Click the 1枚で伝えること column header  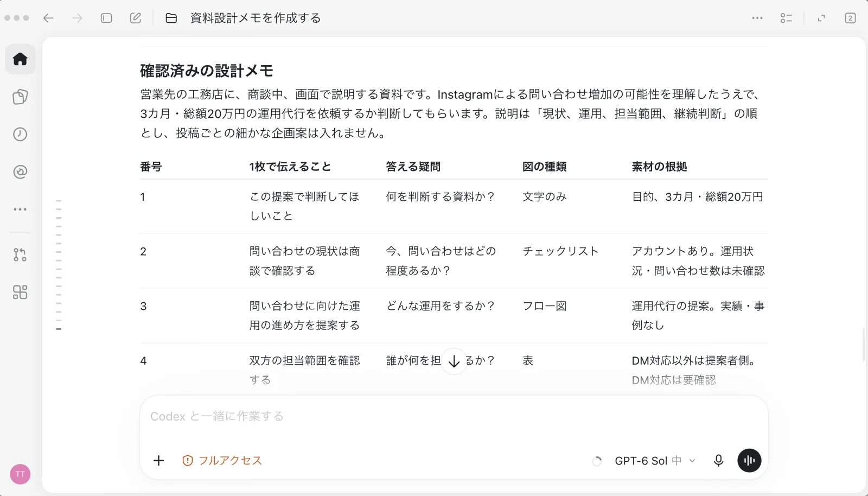coord(290,167)
